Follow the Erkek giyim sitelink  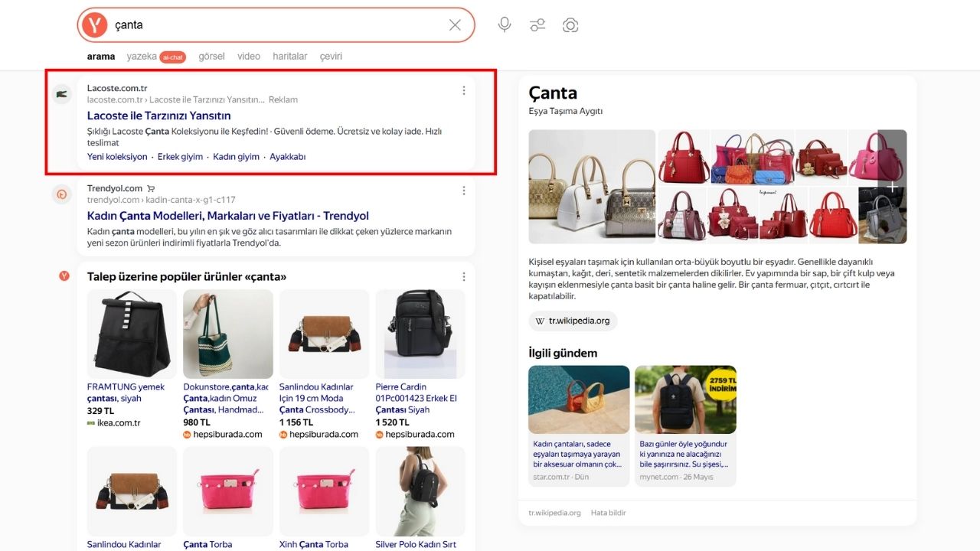(180, 157)
